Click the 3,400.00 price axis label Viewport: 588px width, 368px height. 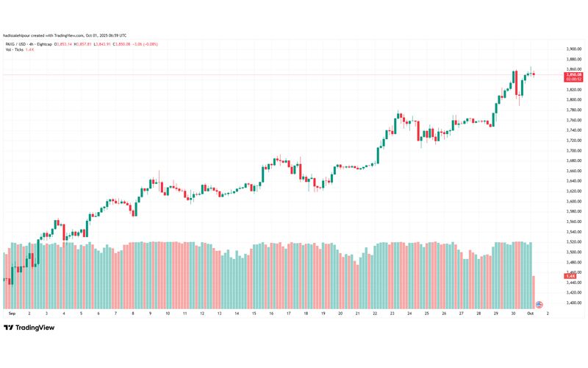[x=574, y=302]
